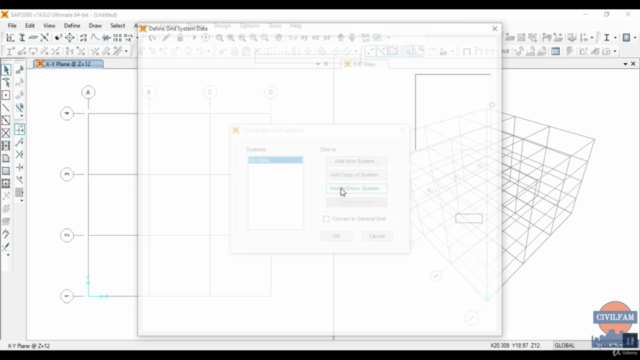Image resolution: width=640 pixels, height=360 pixels.
Task: Click the Modify/Show System button
Action: pos(356,189)
